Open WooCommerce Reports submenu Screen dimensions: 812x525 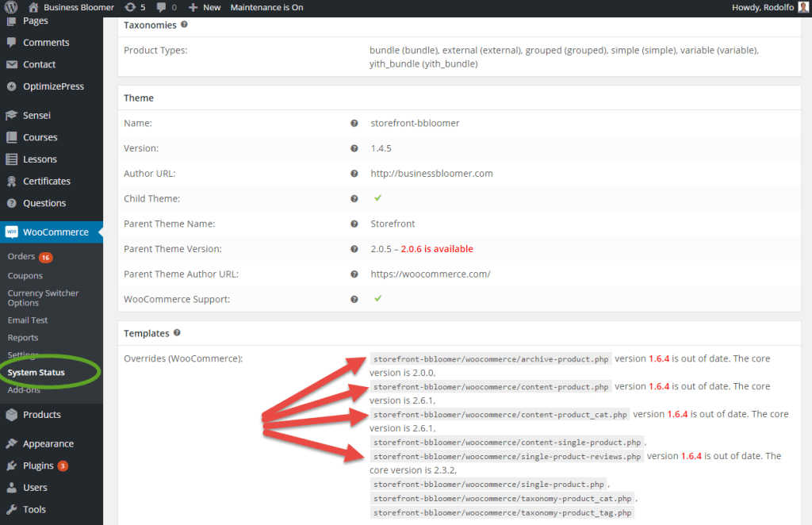(x=23, y=338)
